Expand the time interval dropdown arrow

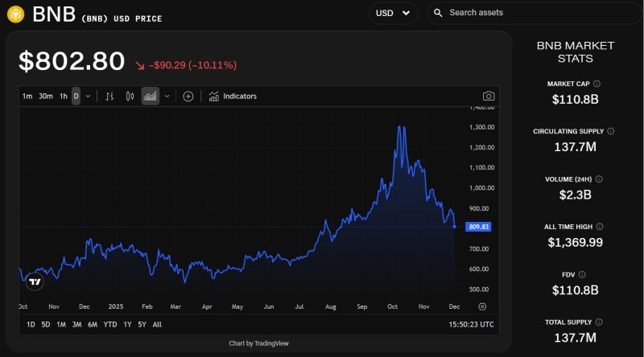88,96
